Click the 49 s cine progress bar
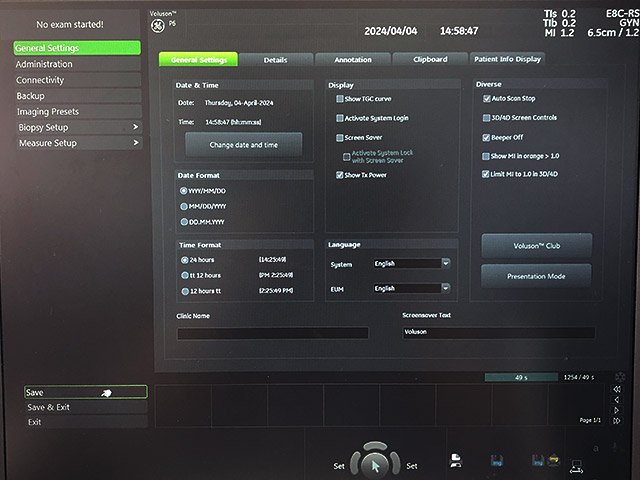 [x=521, y=378]
